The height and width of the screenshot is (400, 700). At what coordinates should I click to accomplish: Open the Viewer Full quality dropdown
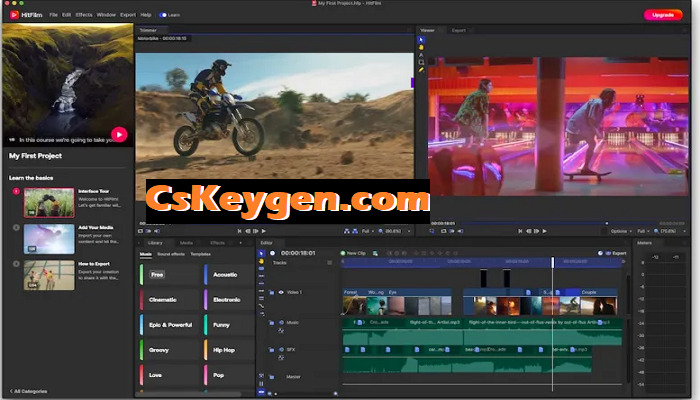coord(643,231)
